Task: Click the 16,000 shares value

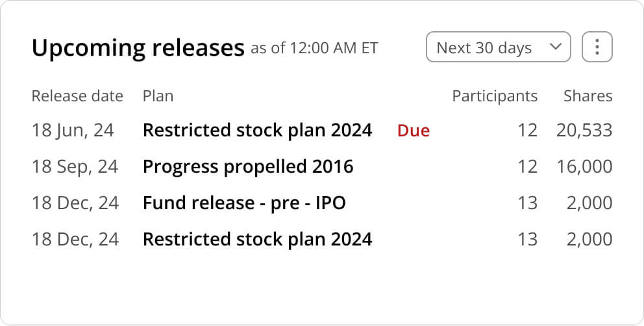Action: [584, 167]
